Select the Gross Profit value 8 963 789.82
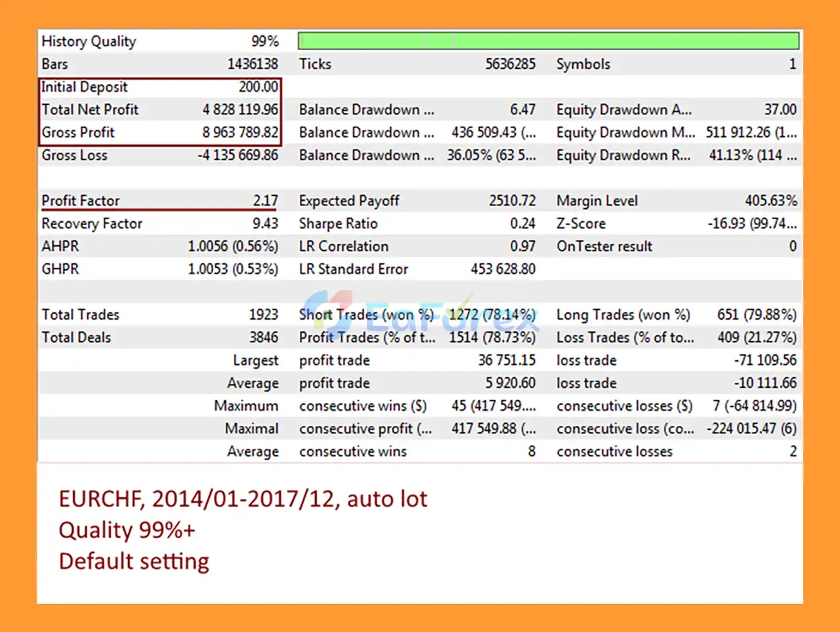The image size is (840, 632). (240, 133)
